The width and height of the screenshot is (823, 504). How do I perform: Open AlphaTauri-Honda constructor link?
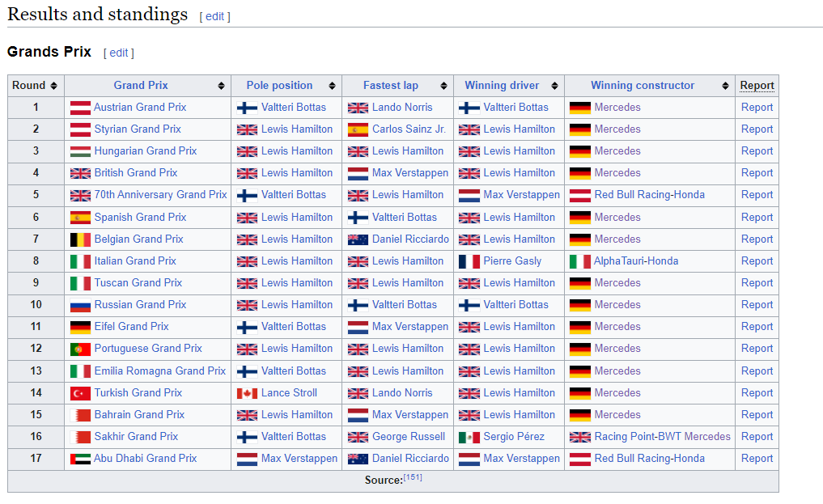click(x=636, y=260)
